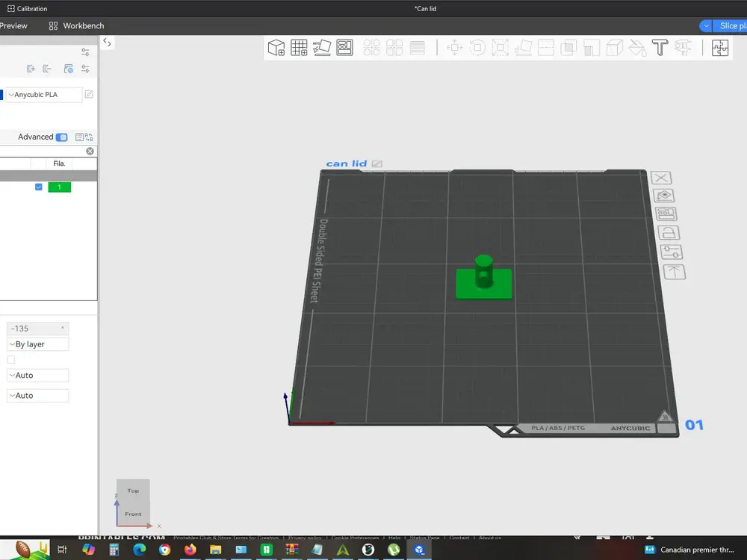Click the Arrange all objects icon
Image resolution: width=747 pixels, height=560 pixels.
344,48
